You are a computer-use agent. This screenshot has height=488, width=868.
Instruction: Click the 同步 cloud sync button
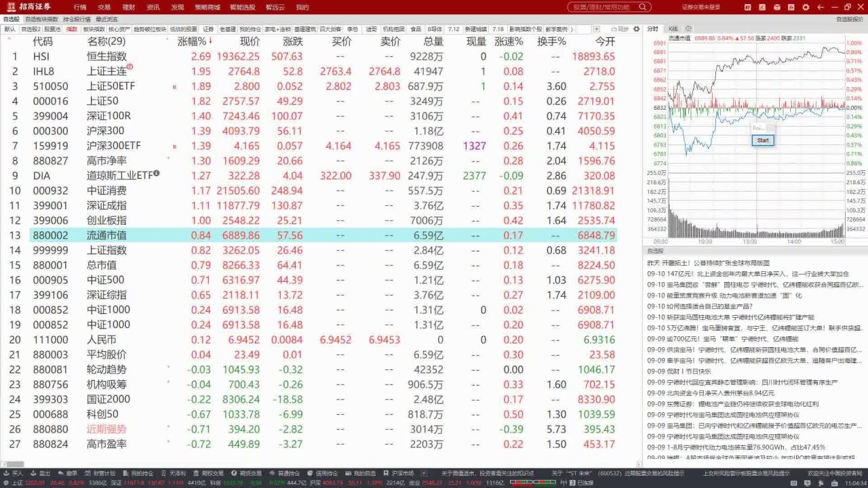point(620,30)
